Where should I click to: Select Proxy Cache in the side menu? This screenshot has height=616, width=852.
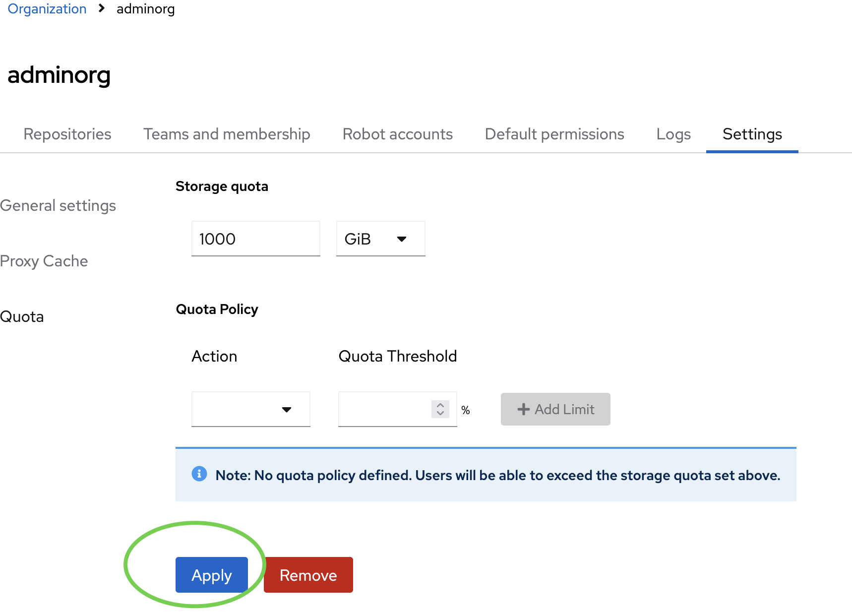(x=44, y=261)
